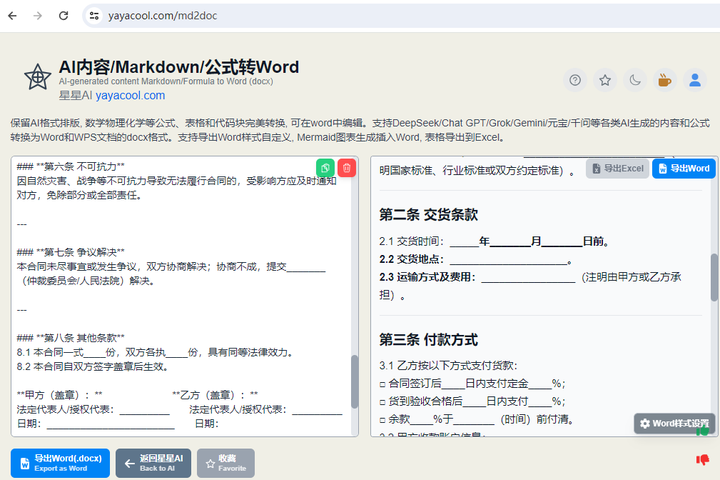Open Word样式设置 settings button
The width and height of the screenshot is (720, 480).
pos(674,424)
